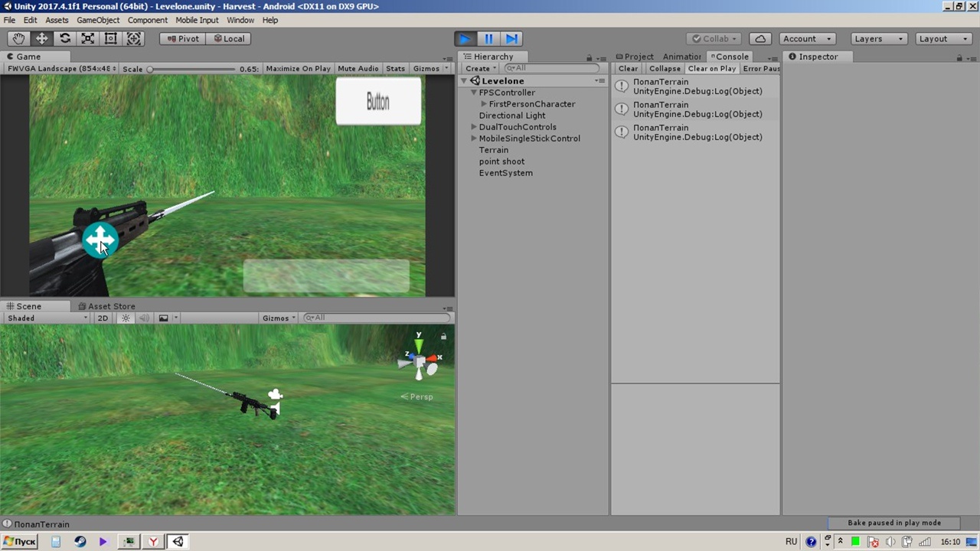Switch to the Project tab

[634, 57]
